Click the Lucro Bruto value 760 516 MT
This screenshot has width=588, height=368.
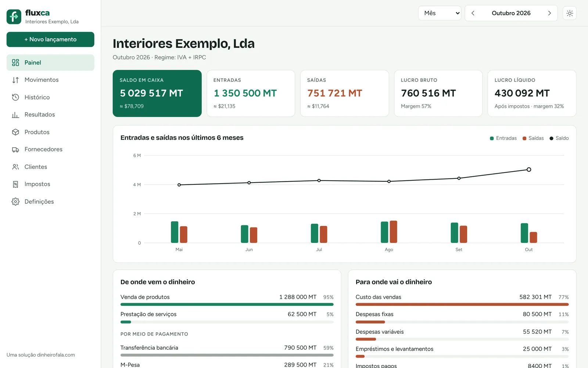pos(429,93)
